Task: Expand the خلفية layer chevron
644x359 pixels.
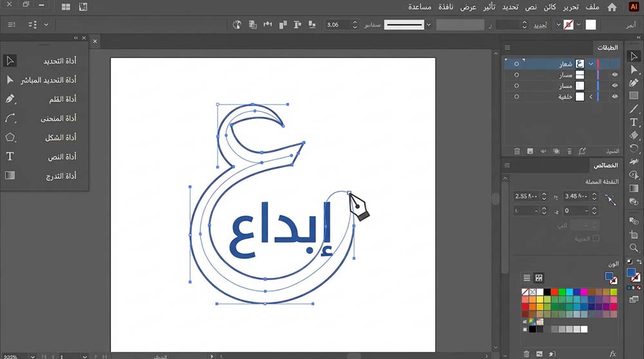Action: click(x=591, y=97)
